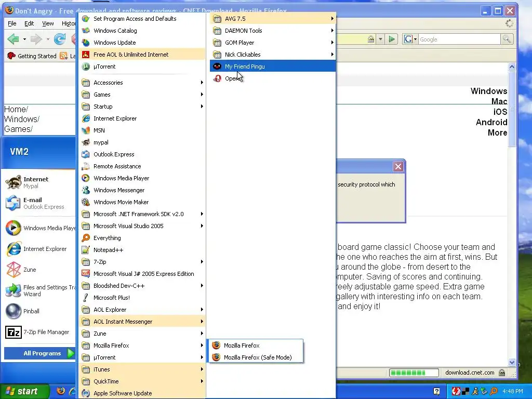
Task: Launch Windows Update icon
Action: (x=86, y=43)
